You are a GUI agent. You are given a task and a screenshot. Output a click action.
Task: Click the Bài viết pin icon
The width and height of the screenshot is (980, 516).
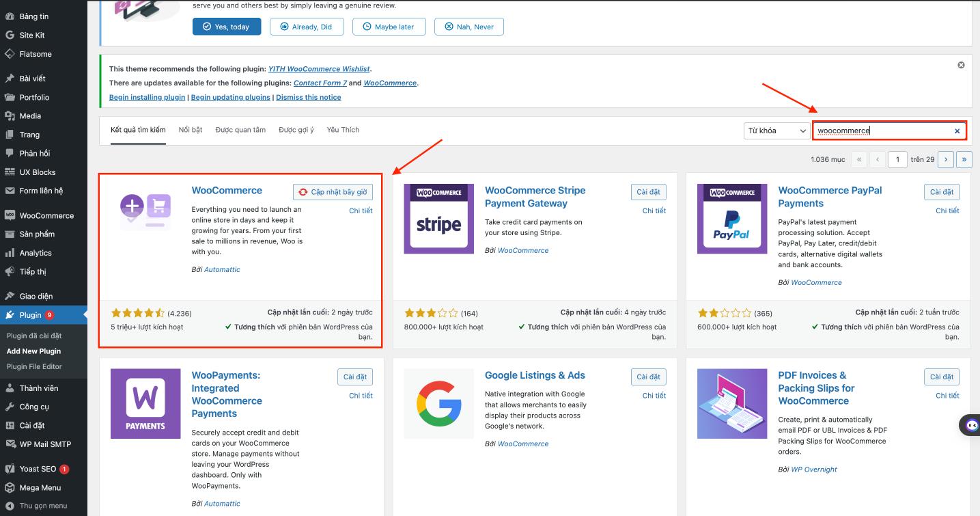[10, 79]
